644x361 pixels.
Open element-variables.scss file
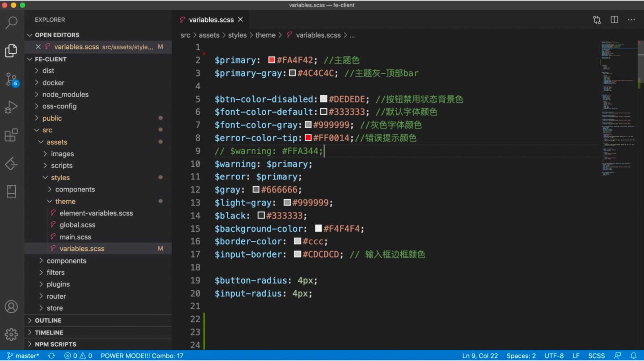click(x=98, y=213)
